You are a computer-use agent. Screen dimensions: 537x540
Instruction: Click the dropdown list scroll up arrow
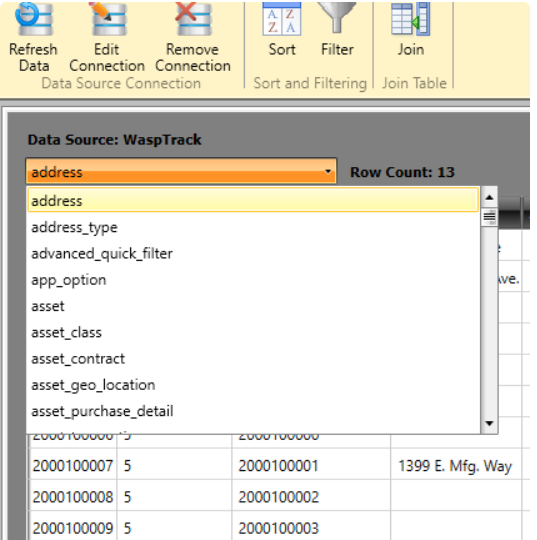(x=489, y=198)
